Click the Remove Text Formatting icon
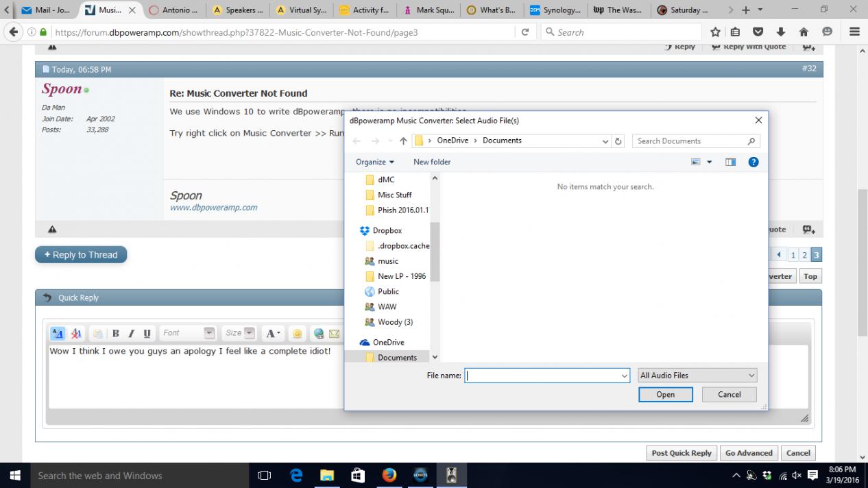The height and width of the screenshot is (488, 868). click(76, 334)
